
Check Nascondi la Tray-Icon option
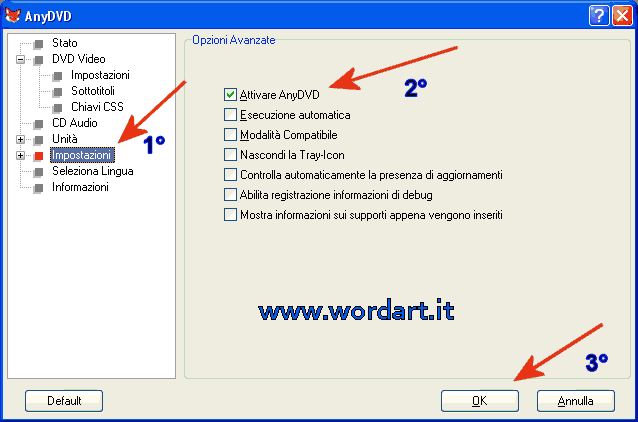(230, 154)
